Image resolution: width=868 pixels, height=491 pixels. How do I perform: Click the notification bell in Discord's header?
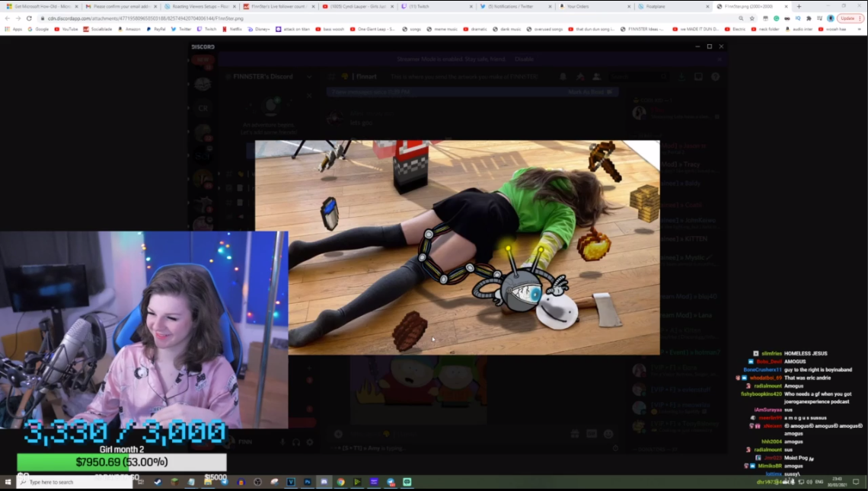pos(563,77)
